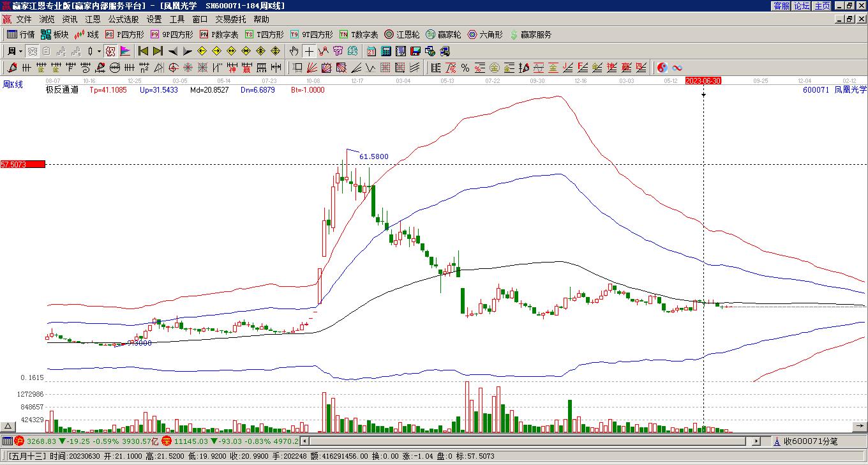This screenshot has height=465, width=868.
Task: Click the volume panel collapse triangle
Action: [8, 426]
